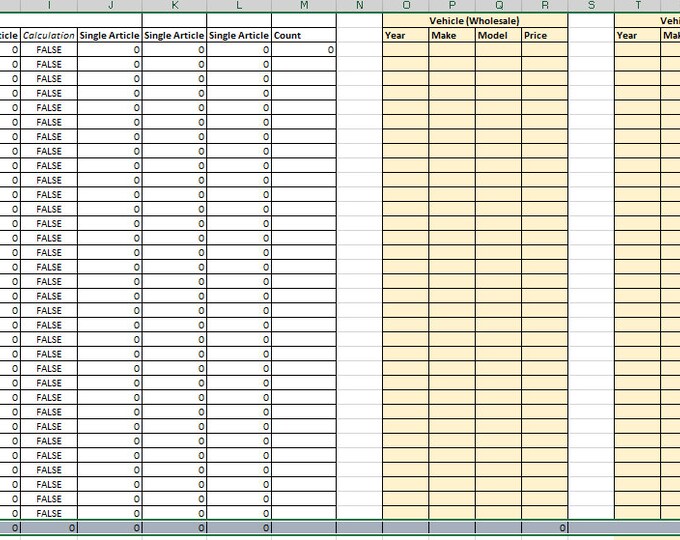Viewport: 680px width, 540px height.
Task: Click the Model header cell
Action: pos(498,35)
